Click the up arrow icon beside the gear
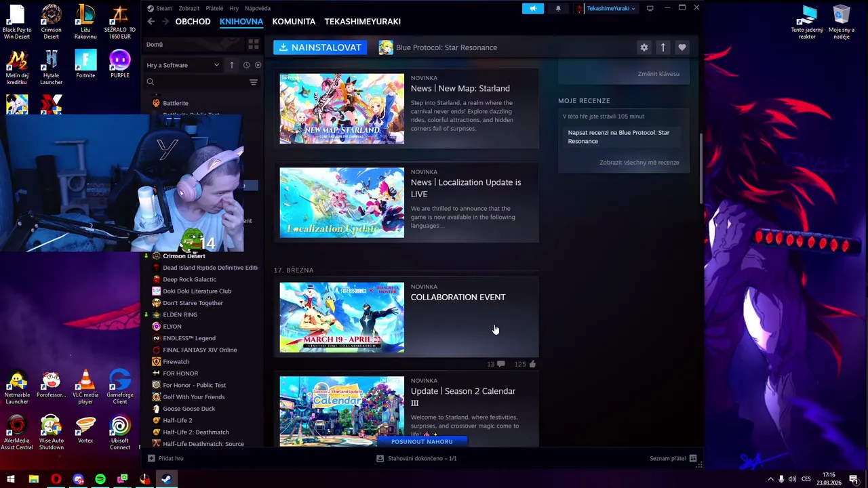The image size is (868, 488). click(x=663, y=47)
